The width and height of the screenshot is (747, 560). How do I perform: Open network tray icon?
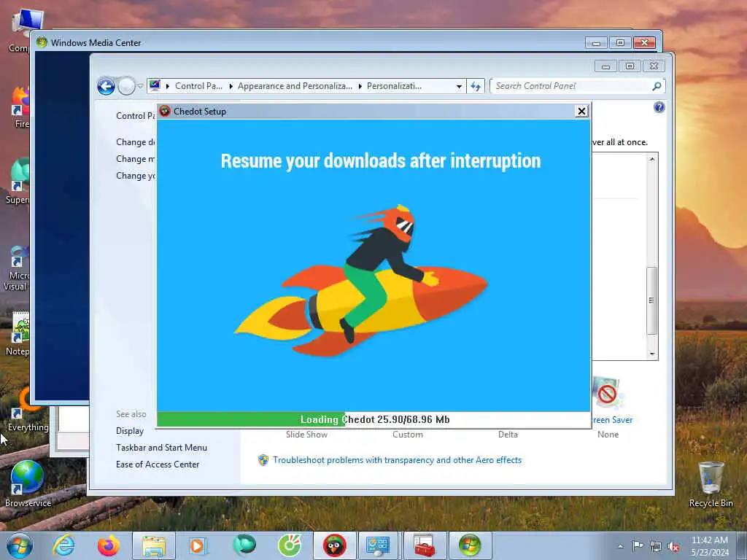pos(656,546)
